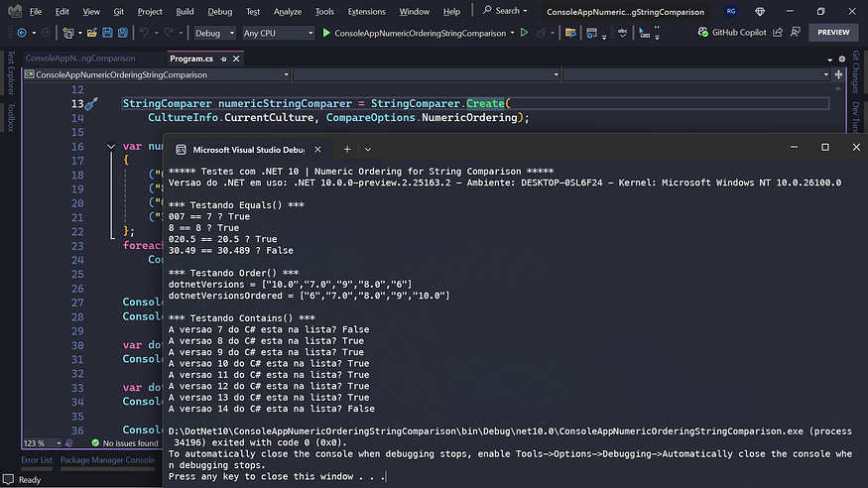Click the Save All icon

tap(123, 33)
